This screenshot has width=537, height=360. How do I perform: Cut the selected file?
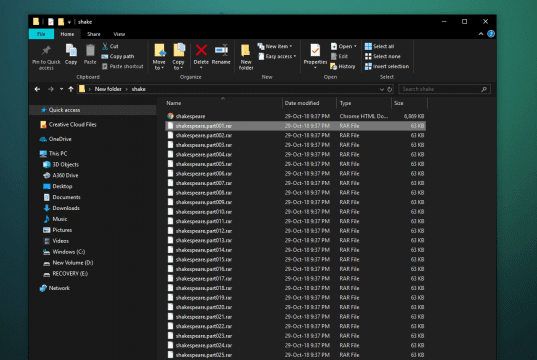[110, 46]
